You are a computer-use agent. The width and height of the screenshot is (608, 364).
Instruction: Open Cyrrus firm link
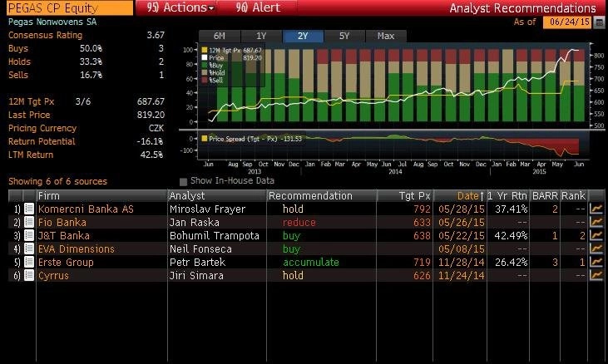tap(53, 275)
